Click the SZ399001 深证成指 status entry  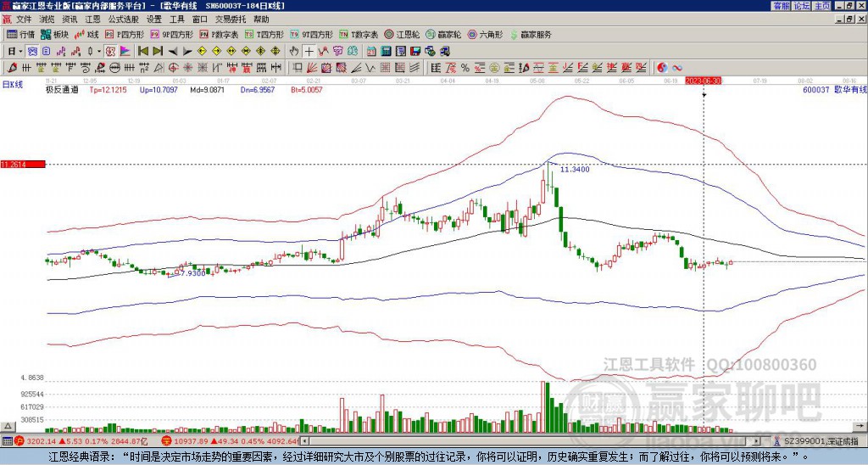[x=821, y=441]
